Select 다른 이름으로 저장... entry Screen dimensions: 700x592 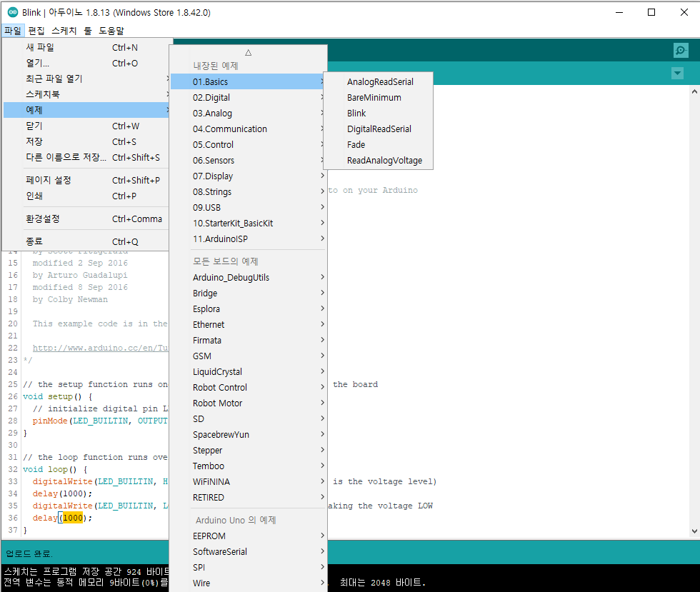pos(86,157)
